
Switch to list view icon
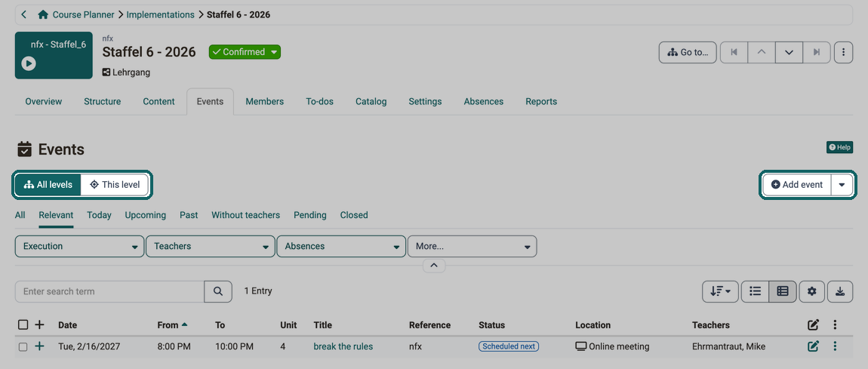755,291
